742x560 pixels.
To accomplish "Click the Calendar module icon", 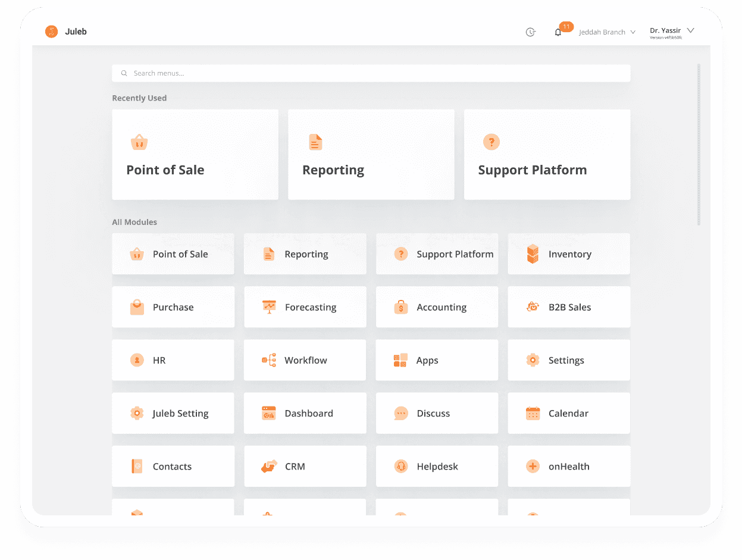I will [533, 413].
